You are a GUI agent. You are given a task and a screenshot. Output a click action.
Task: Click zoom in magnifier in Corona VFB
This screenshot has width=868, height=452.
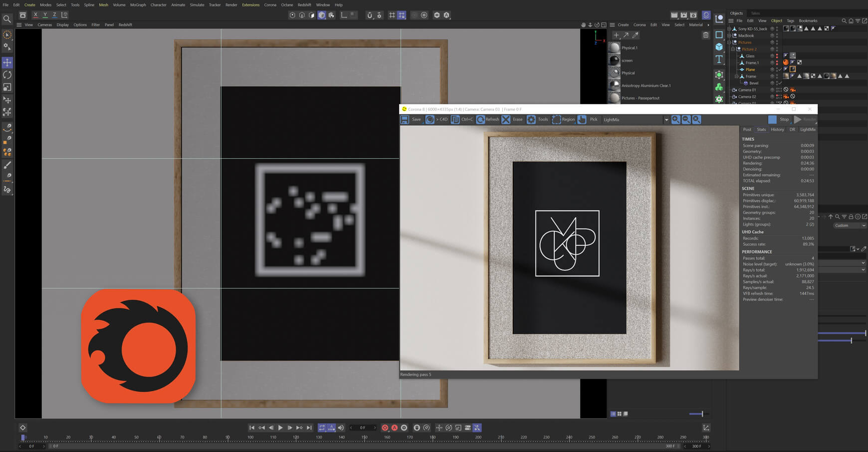(x=675, y=119)
